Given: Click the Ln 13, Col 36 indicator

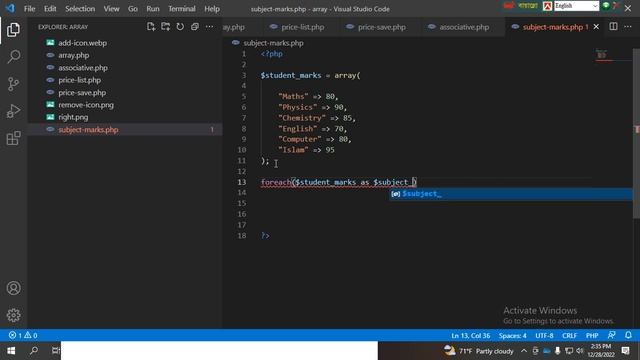Looking at the screenshot, I should click(x=470, y=335).
